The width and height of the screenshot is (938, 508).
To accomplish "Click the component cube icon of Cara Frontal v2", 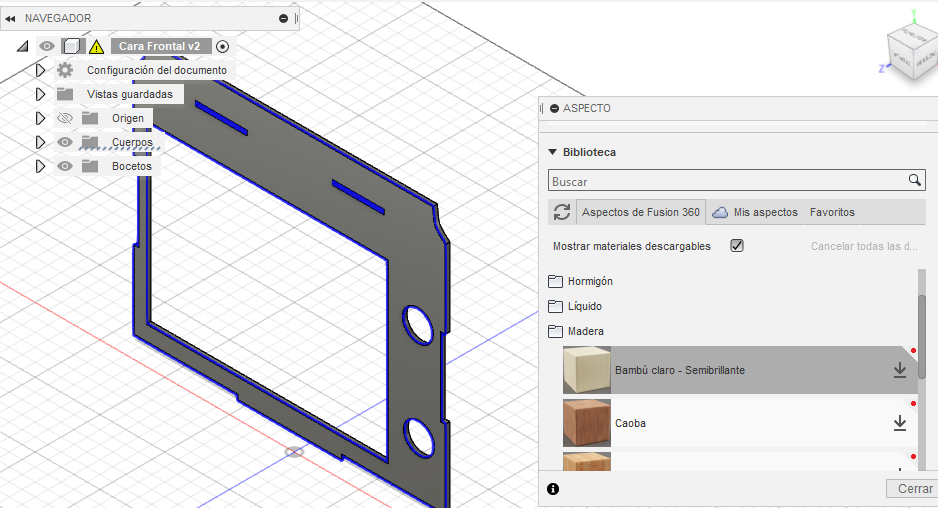I will click(72, 46).
